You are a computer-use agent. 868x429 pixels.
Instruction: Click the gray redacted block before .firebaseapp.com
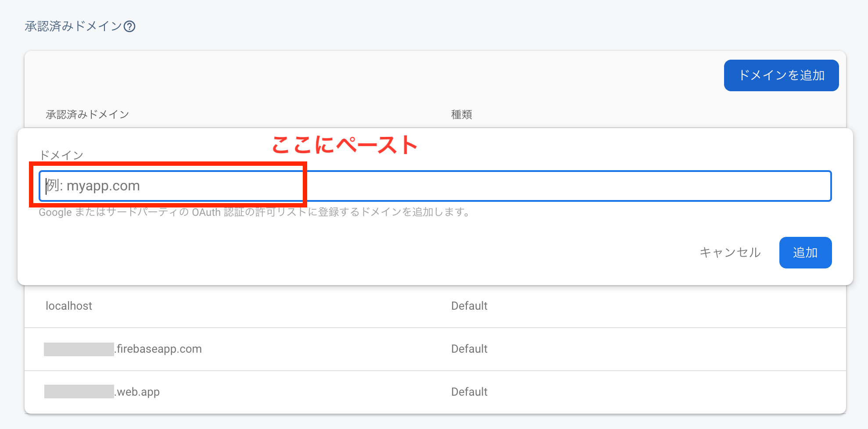point(79,349)
